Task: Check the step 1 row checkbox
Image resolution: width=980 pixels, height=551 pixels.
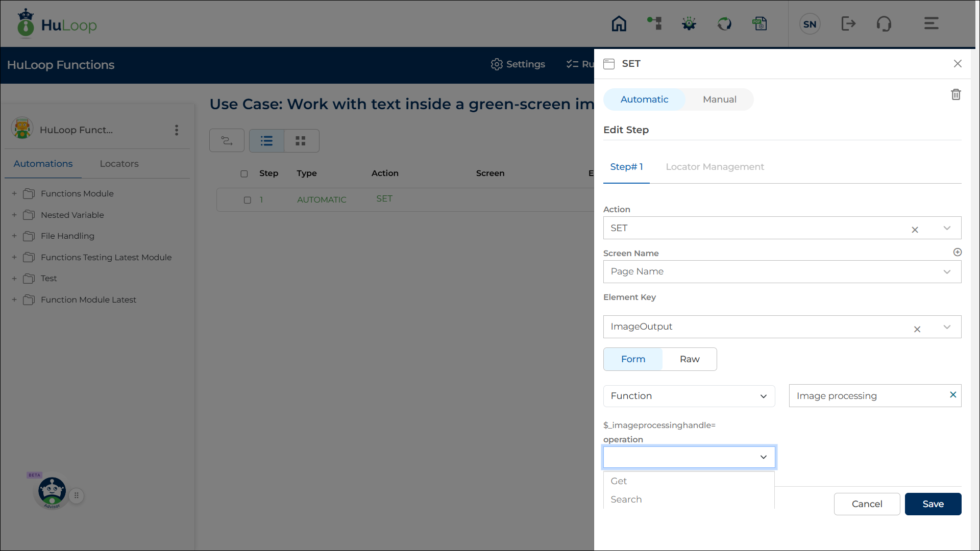Action: [248, 200]
